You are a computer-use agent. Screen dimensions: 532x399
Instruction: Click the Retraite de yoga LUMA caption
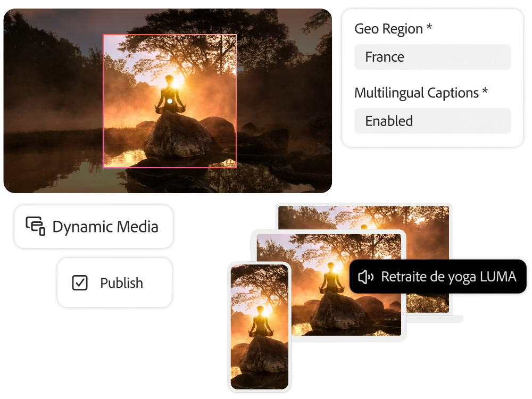448,277
